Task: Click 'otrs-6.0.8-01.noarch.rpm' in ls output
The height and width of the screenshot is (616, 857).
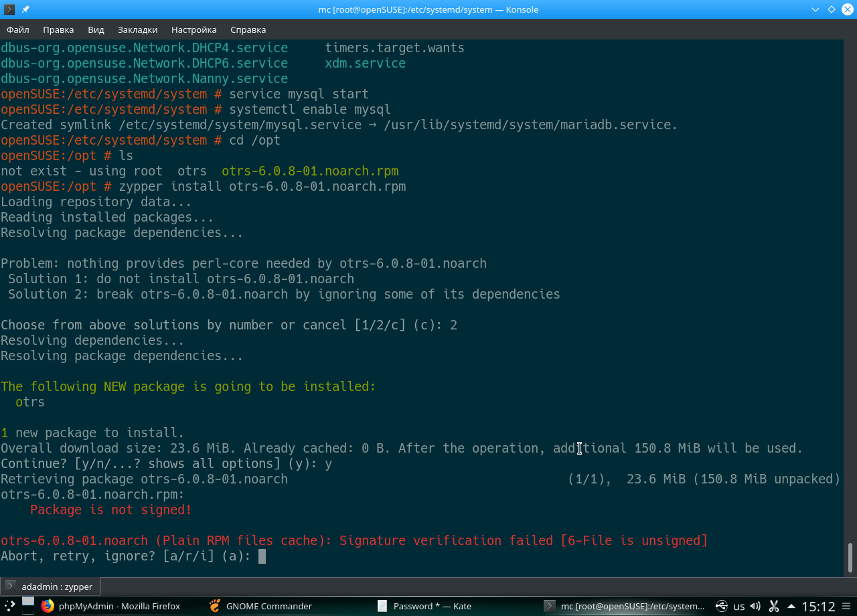Action: pos(310,171)
